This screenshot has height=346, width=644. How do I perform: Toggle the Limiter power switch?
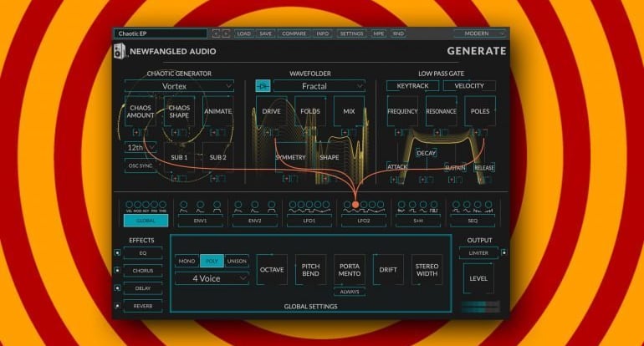point(504,253)
